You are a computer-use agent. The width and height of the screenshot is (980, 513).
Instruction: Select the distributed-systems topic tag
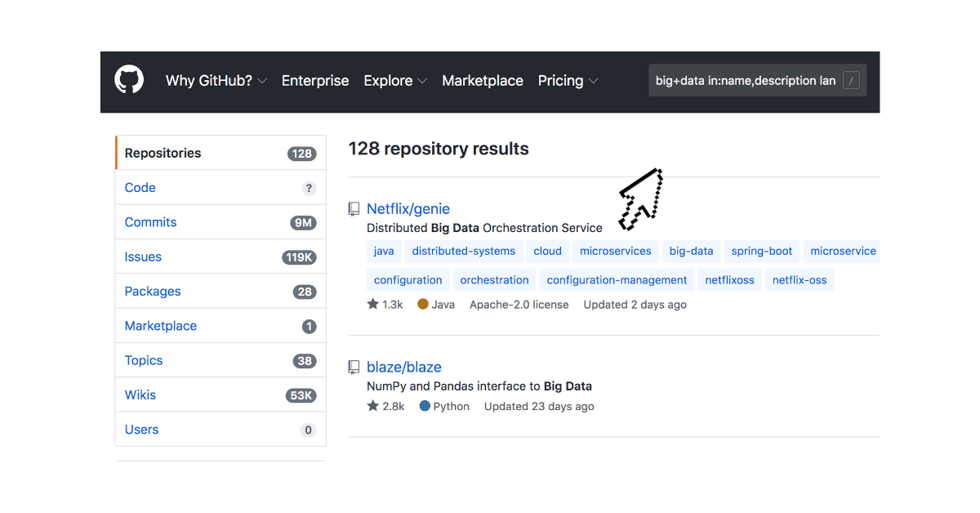click(464, 252)
